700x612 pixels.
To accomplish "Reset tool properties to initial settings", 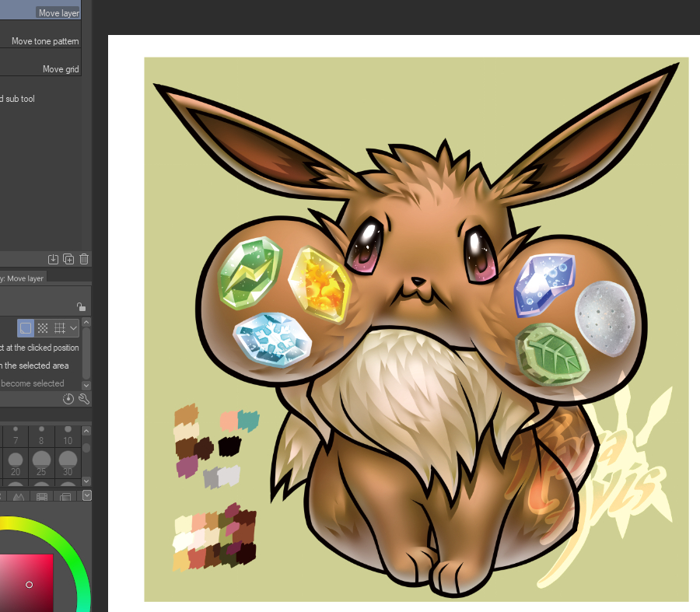I will [x=68, y=399].
